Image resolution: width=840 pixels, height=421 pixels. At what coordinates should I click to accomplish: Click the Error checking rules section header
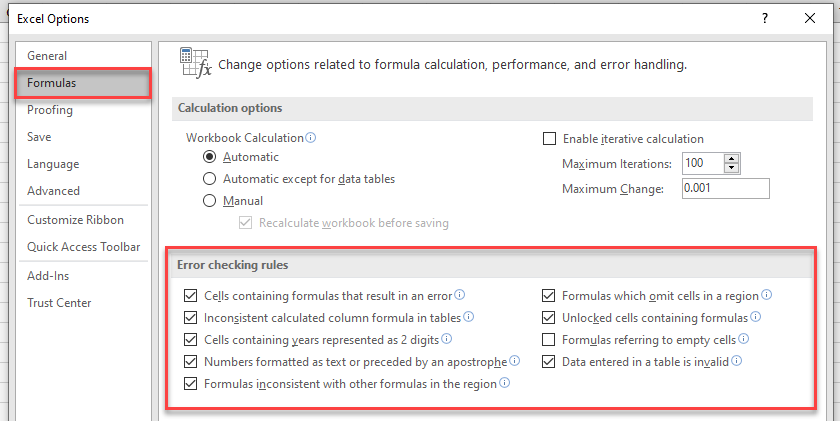(x=232, y=265)
